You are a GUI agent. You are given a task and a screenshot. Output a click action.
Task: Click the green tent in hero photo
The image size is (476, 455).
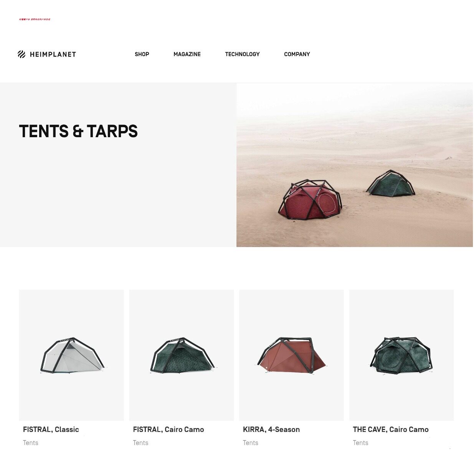coord(391,183)
